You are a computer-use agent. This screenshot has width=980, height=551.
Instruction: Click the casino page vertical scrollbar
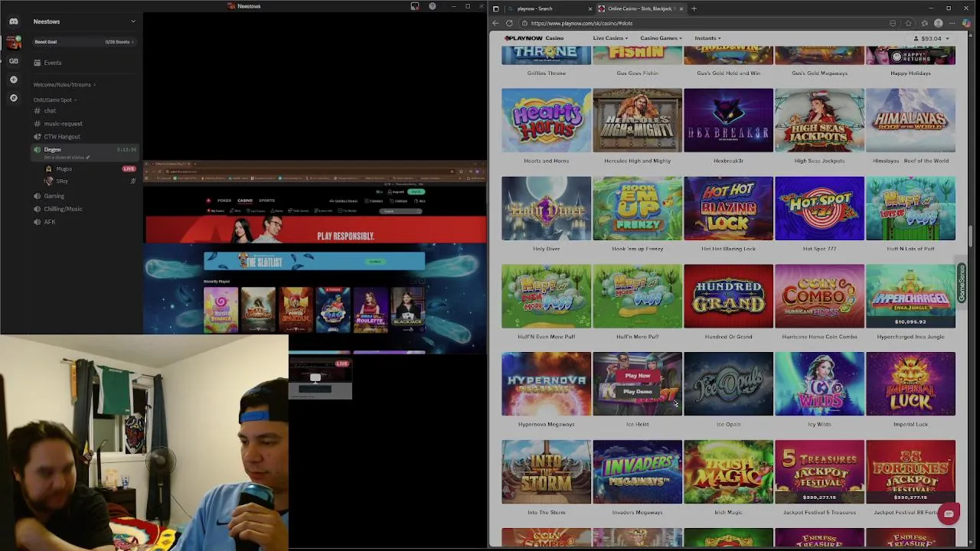click(x=970, y=237)
